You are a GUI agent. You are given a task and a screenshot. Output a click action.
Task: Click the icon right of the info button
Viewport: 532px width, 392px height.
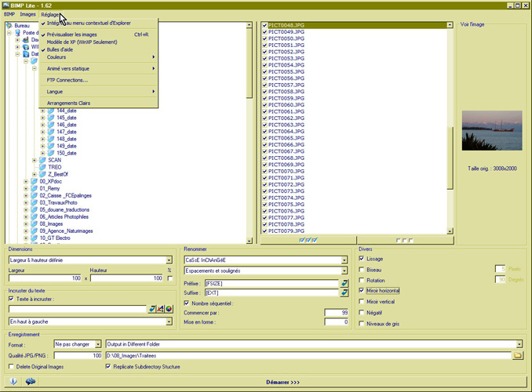pyautogui.click(x=31, y=382)
